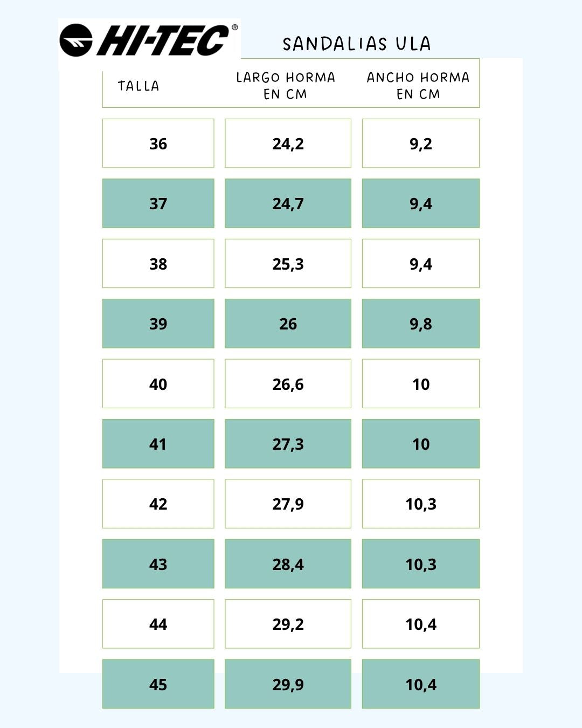Screen dimensions: 582x728
Task: Select the 9,2 width cell
Action: click(420, 143)
